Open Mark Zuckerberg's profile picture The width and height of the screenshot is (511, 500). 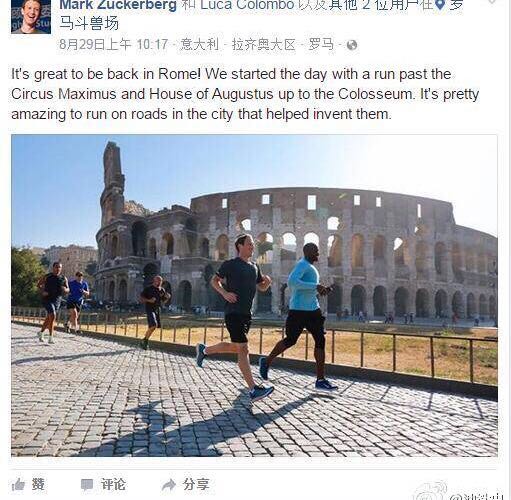click(31, 17)
